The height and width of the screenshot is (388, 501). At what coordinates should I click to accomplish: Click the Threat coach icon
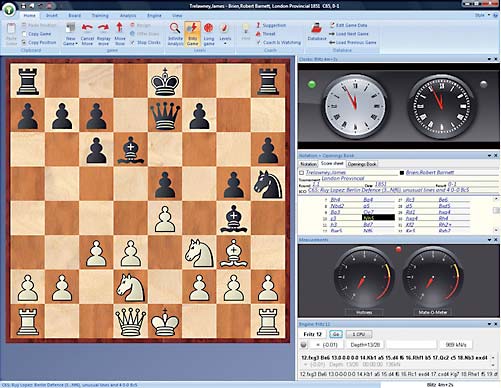pyautogui.click(x=258, y=34)
